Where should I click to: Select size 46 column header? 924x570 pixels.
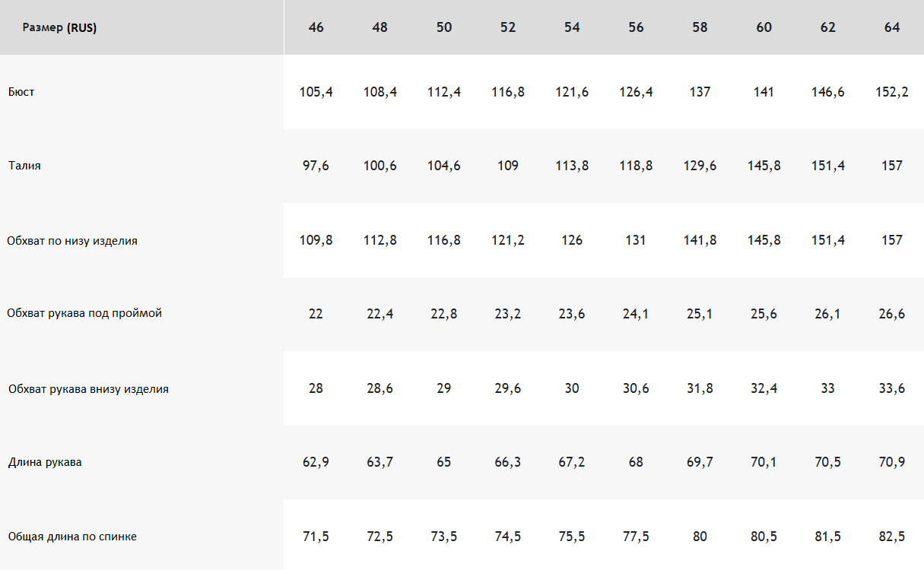[316, 27]
